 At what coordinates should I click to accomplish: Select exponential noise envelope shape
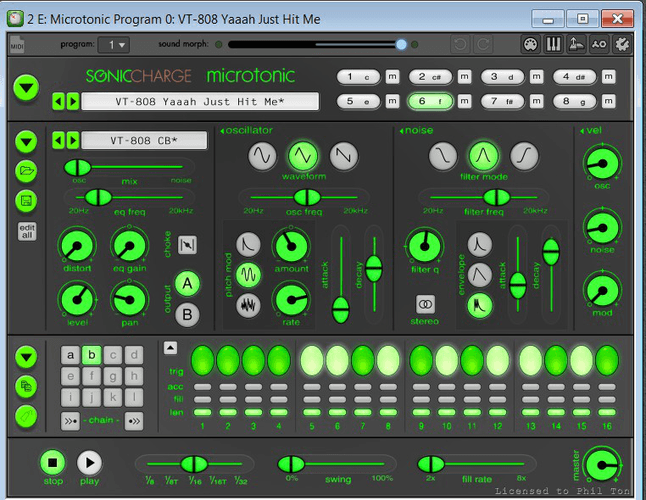tap(480, 244)
